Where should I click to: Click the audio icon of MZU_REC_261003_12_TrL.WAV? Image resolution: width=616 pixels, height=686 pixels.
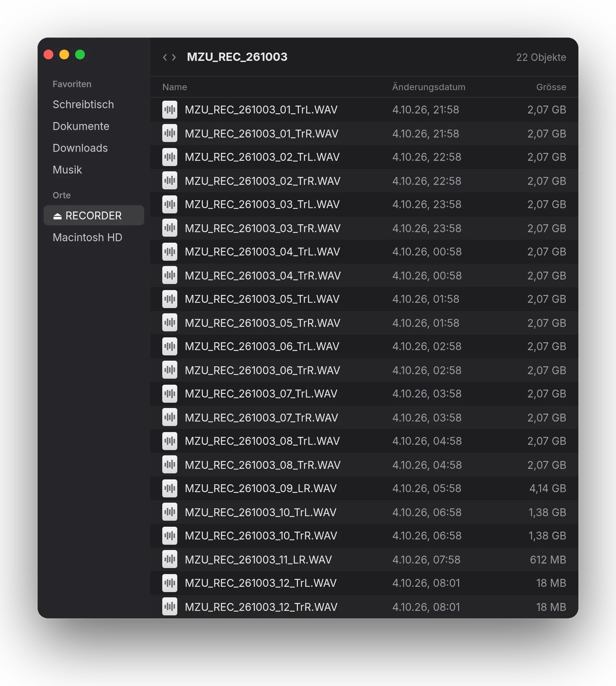pyautogui.click(x=170, y=583)
